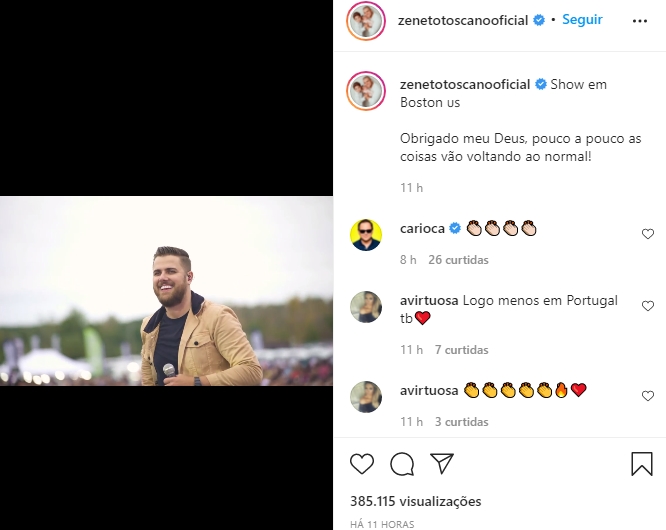
Task: Open the three-dot more options menu
Action: pyautogui.click(x=640, y=20)
